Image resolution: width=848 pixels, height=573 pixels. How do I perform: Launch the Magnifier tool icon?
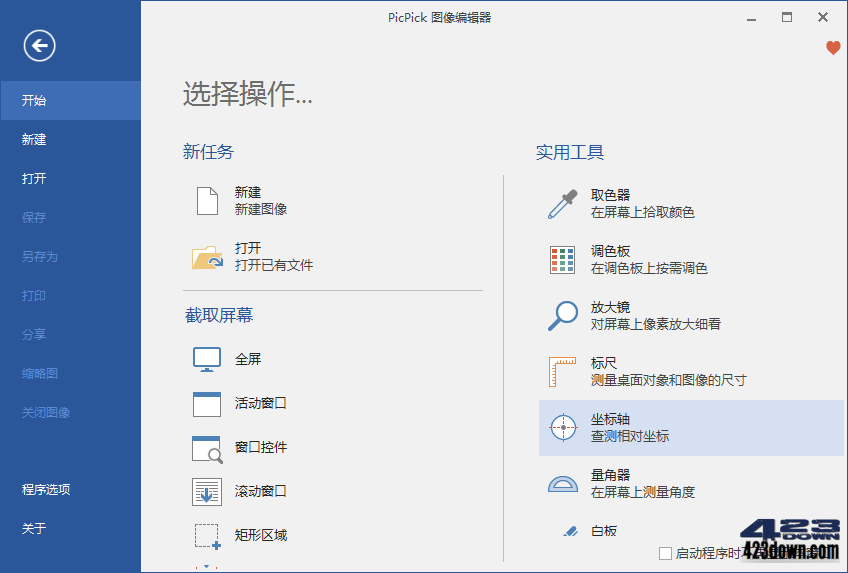point(563,315)
